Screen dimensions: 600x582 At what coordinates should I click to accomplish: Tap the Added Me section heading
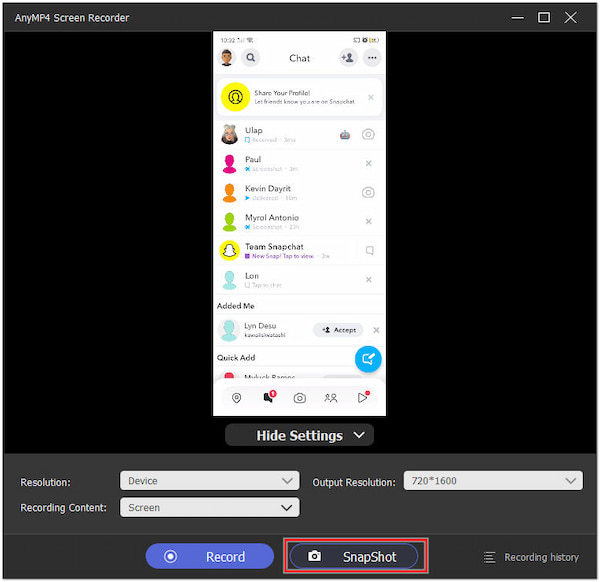236,306
